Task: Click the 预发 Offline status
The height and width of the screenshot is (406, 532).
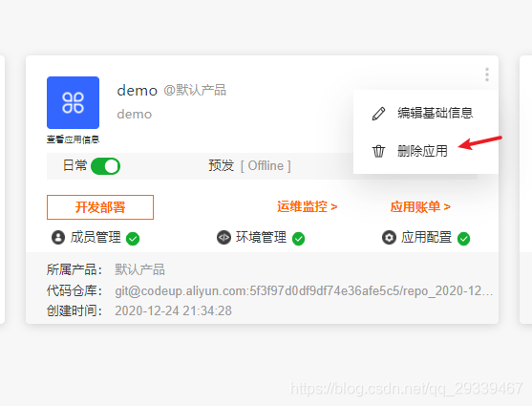Action: click(x=249, y=165)
